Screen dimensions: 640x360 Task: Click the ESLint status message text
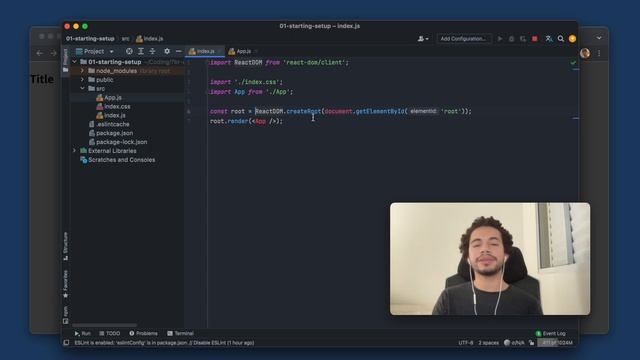[x=164, y=343]
